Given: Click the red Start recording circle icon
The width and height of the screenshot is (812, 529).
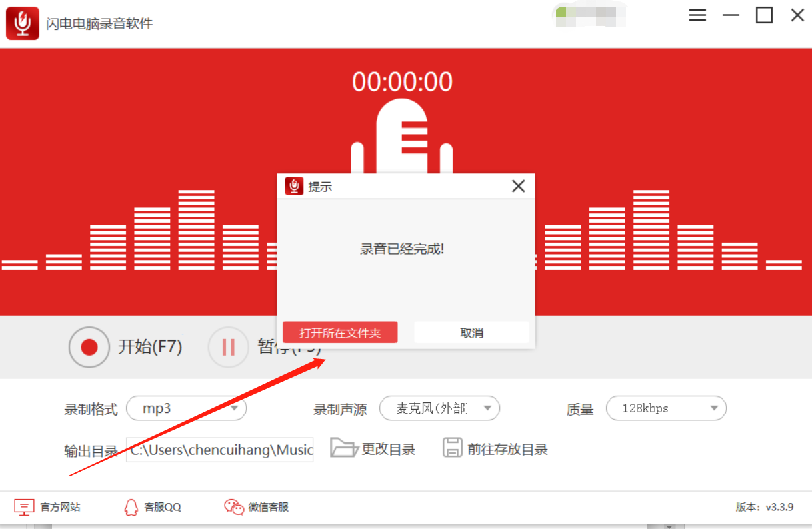Looking at the screenshot, I should click(89, 347).
